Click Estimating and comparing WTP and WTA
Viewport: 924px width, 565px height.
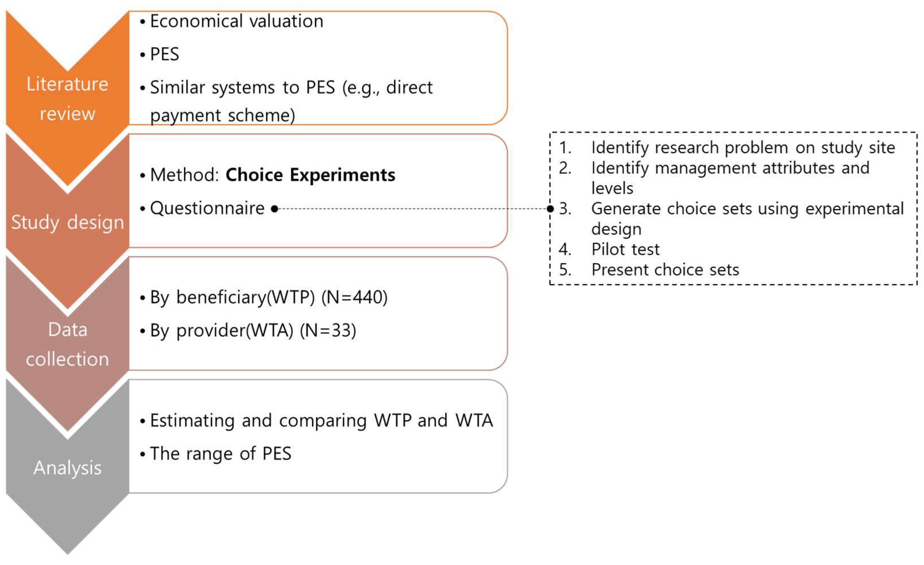tap(321, 421)
